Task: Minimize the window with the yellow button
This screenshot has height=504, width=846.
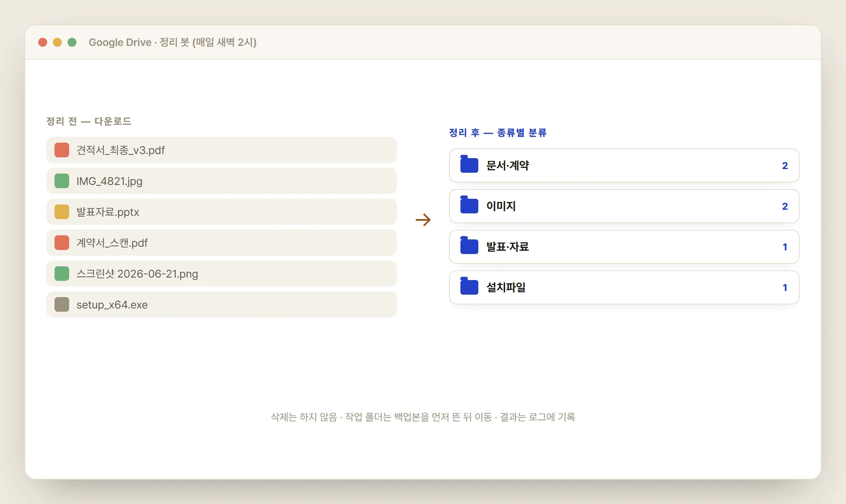Action: pos(57,42)
